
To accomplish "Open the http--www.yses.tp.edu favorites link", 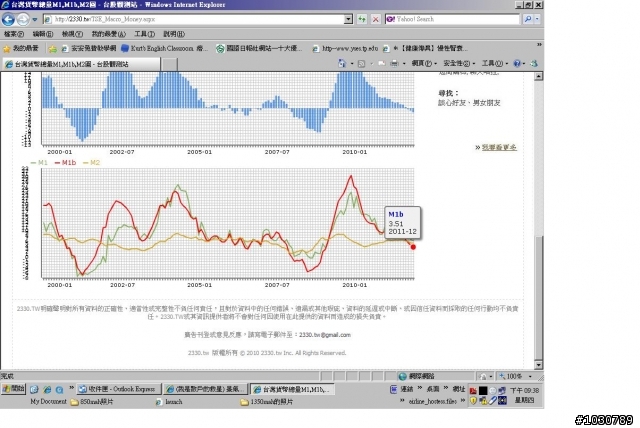I will 345,49.
